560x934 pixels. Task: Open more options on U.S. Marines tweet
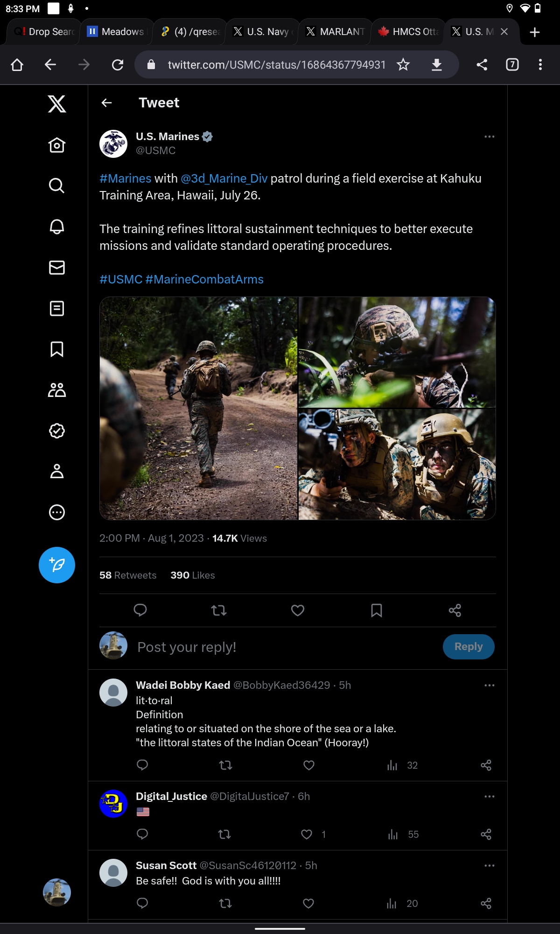pos(490,137)
